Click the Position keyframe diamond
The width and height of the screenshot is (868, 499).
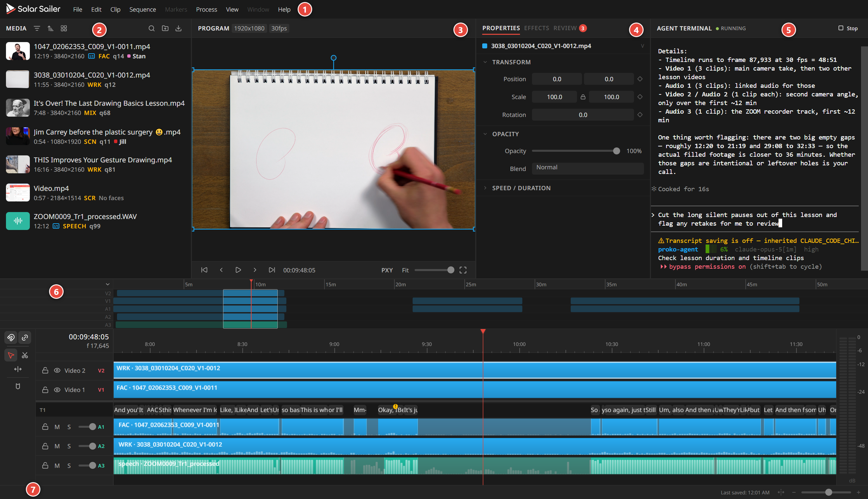pos(640,79)
